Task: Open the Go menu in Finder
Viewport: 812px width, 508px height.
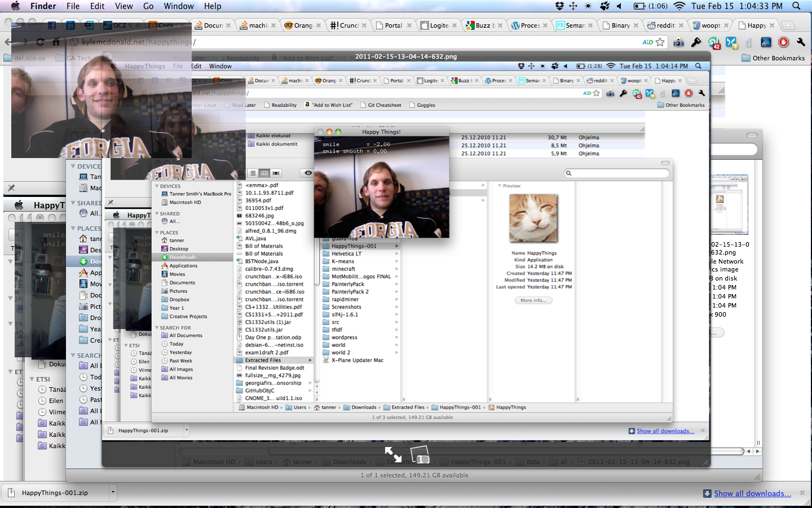Action: pos(148,6)
